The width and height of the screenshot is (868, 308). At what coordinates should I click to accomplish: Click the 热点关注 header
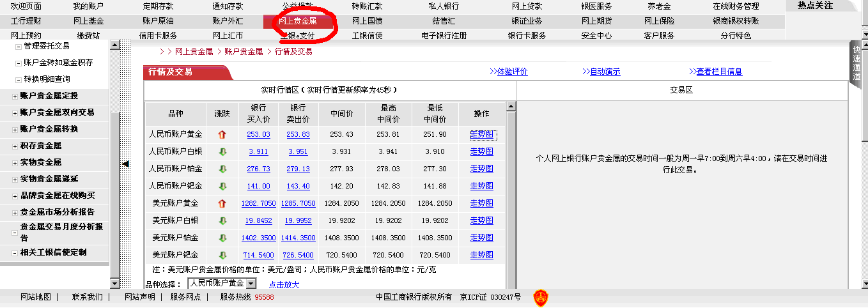coord(816,6)
